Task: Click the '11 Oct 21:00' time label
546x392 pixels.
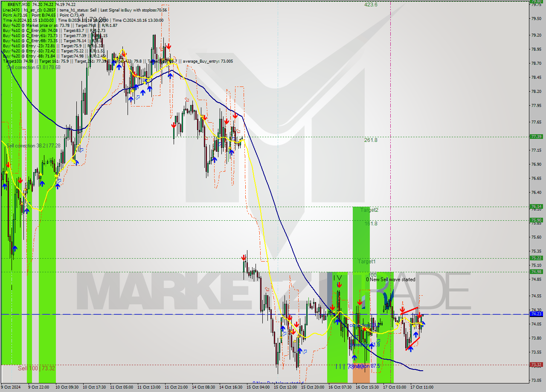Action: click(176, 387)
